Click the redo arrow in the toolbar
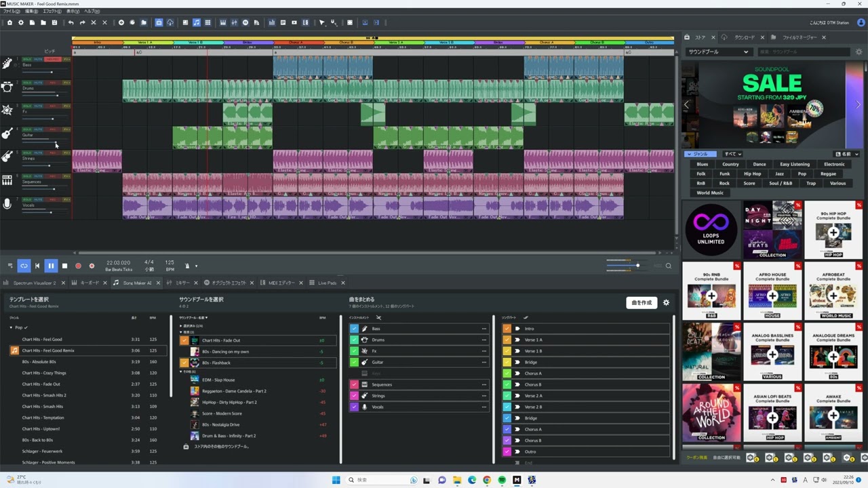The width and height of the screenshot is (868, 488). [x=82, y=22]
